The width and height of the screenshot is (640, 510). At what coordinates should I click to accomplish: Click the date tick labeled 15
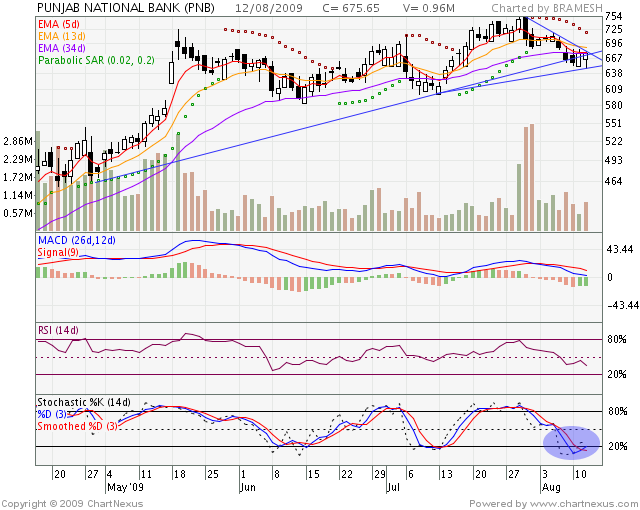[313, 474]
